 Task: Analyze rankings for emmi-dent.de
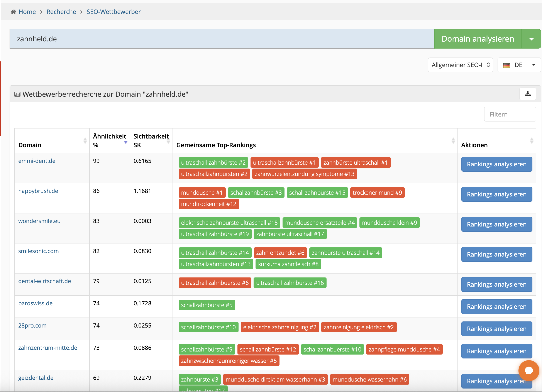497,164
